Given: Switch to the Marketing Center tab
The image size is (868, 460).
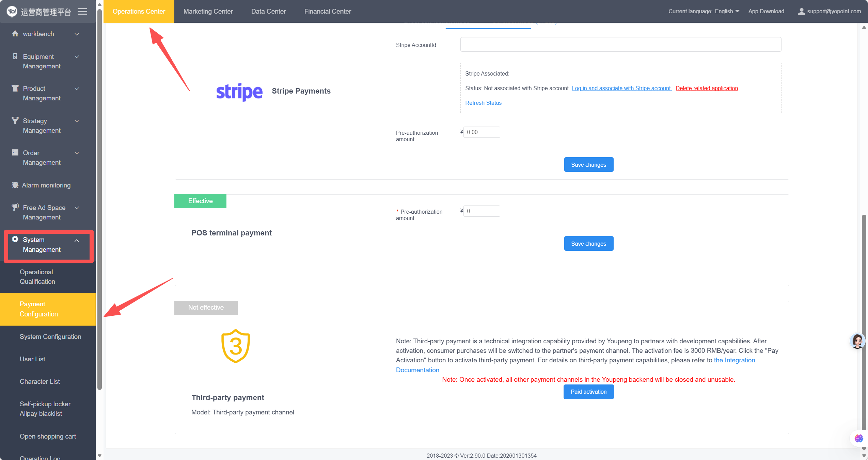Looking at the screenshot, I should coord(208,12).
